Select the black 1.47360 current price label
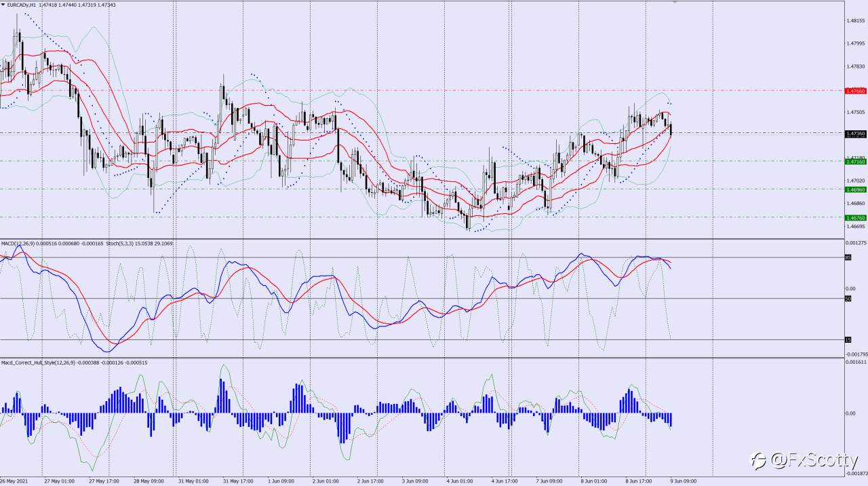The width and height of the screenshot is (868, 486). (x=856, y=134)
